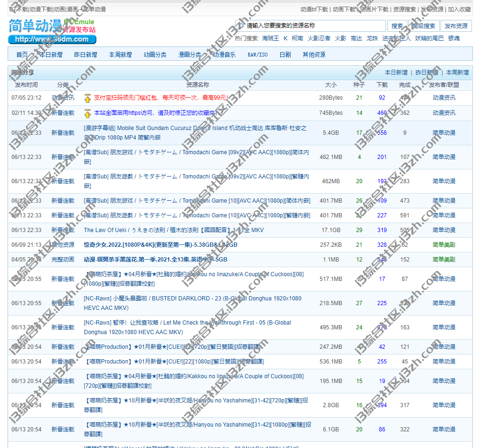481x448 pixels.
Task: Click top link 加入收藏
Action: point(459,9)
